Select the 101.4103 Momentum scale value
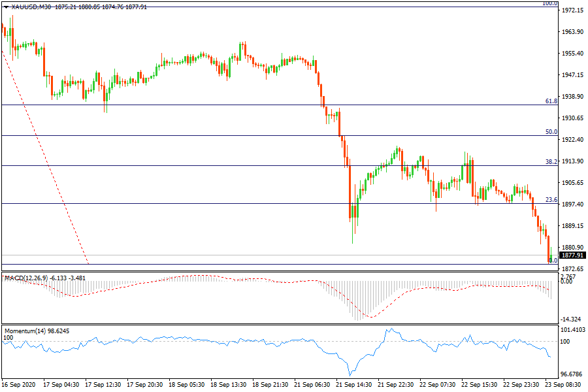 (572, 331)
